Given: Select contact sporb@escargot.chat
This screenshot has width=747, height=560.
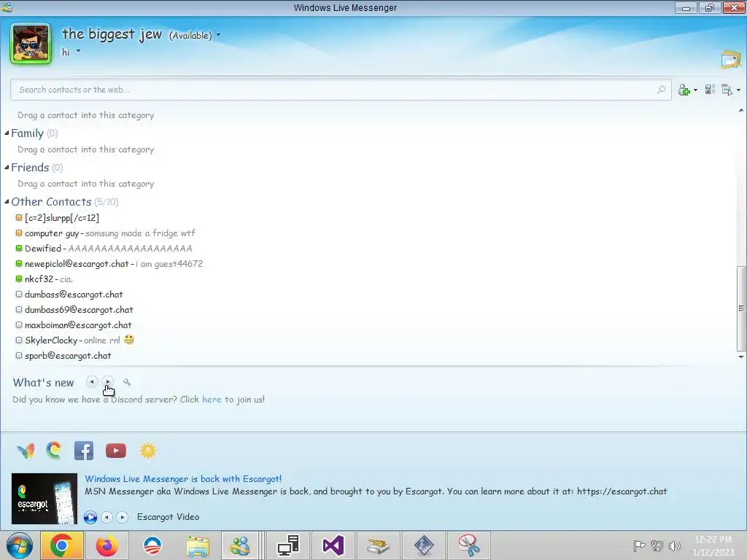Looking at the screenshot, I should [x=68, y=355].
